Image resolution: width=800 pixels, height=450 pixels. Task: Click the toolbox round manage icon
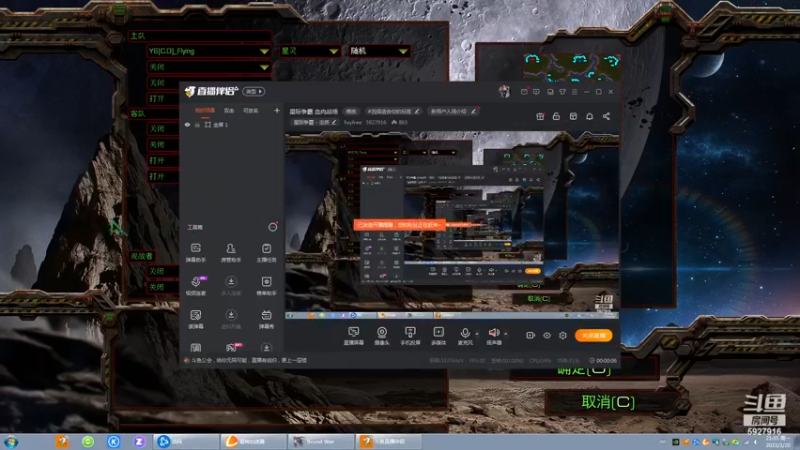tap(273, 227)
